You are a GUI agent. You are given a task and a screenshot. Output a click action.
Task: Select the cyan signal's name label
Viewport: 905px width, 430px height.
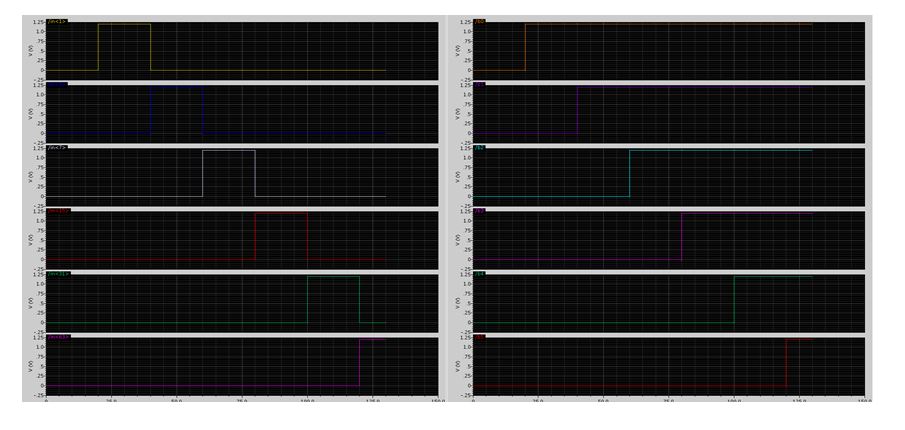point(480,148)
